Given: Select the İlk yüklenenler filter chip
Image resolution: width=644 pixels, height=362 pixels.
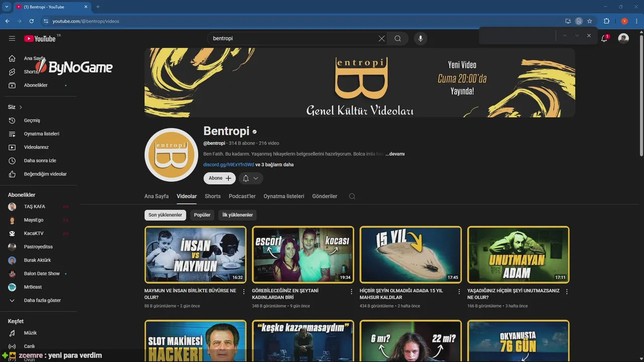Looking at the screenshot, I should click(237, 215).
